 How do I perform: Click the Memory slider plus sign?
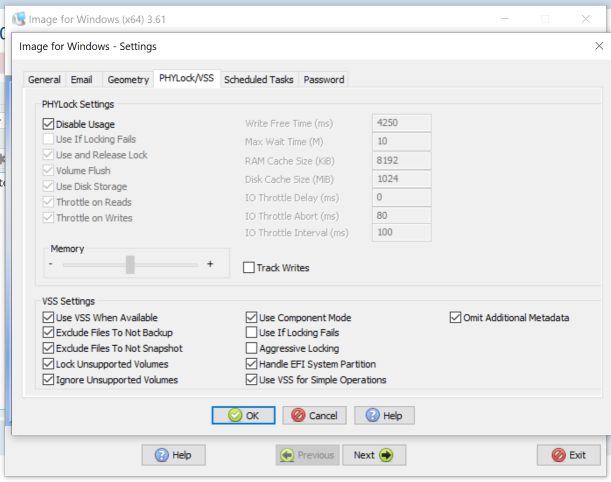pyautogui.click(x=210, y=264)
